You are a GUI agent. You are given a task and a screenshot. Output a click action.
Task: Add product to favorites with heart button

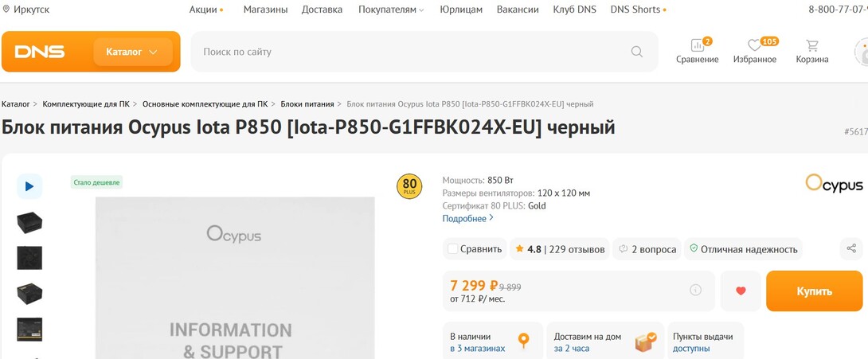point(741,291)
